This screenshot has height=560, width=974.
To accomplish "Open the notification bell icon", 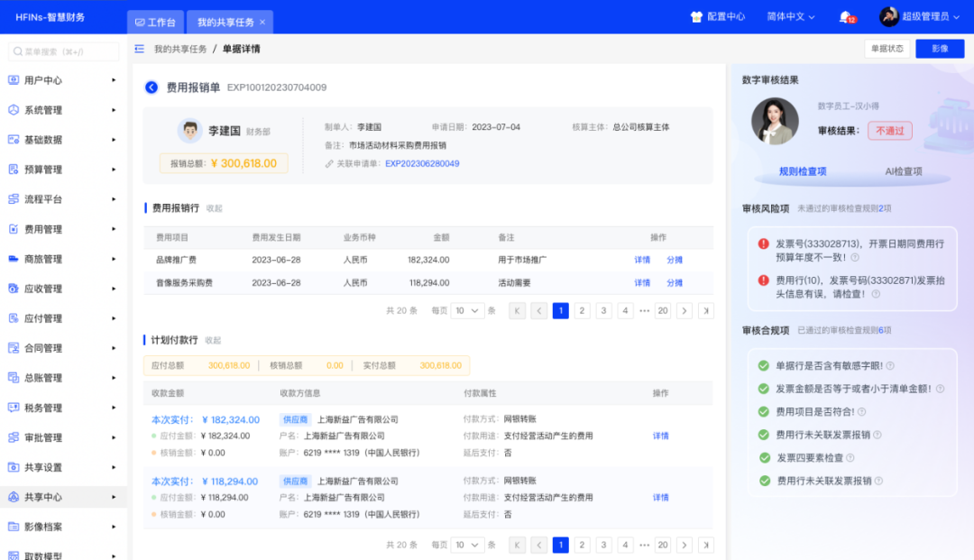I will (845, 17).
